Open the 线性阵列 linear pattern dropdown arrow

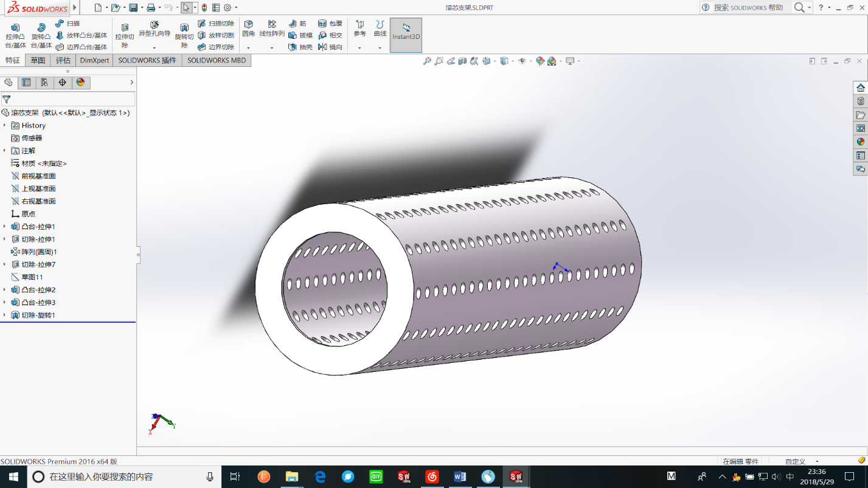272,47
